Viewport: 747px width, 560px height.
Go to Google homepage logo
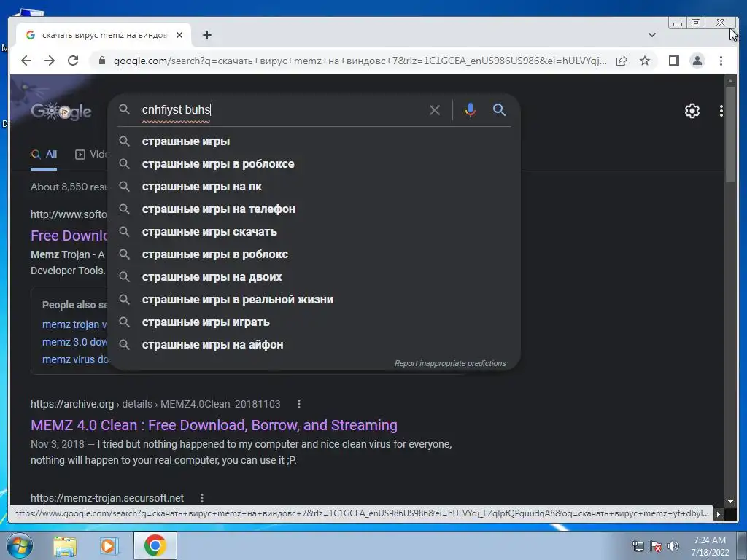click(x=61, y=111)
